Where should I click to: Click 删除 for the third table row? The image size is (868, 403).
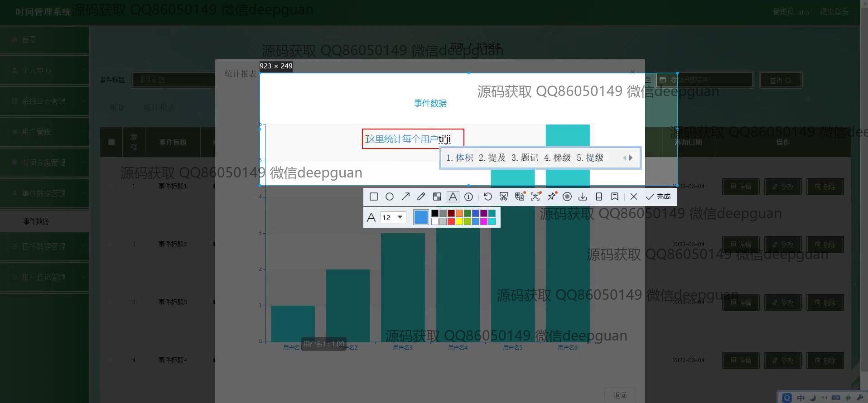pyautogui.click(x=825, y=302)
